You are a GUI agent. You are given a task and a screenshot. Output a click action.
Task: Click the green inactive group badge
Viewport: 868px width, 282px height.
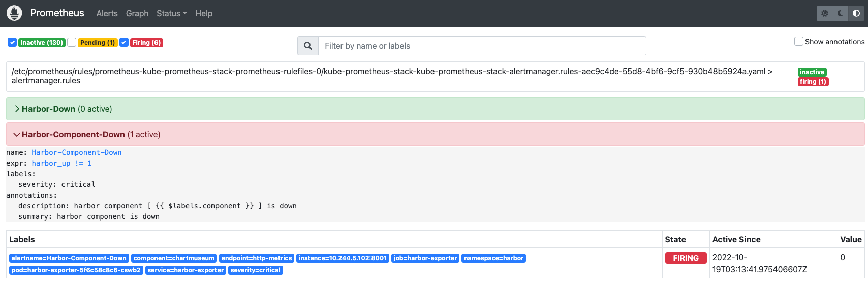click(812, 72)
